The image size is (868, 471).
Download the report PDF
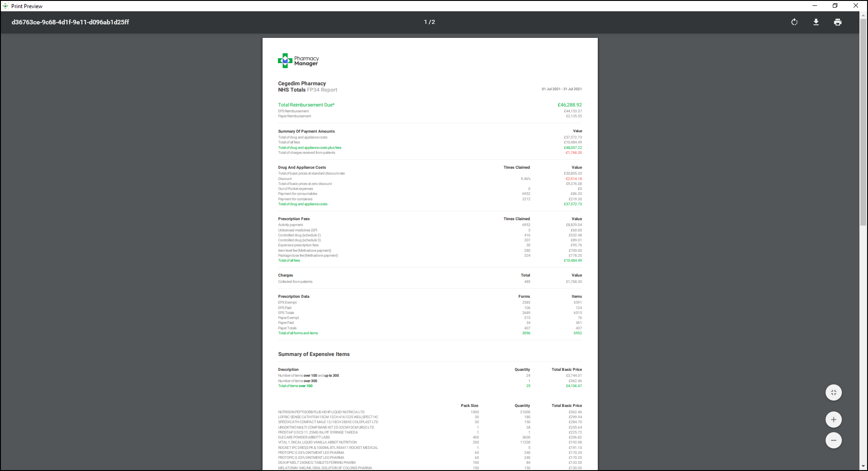tap(816, 22)
